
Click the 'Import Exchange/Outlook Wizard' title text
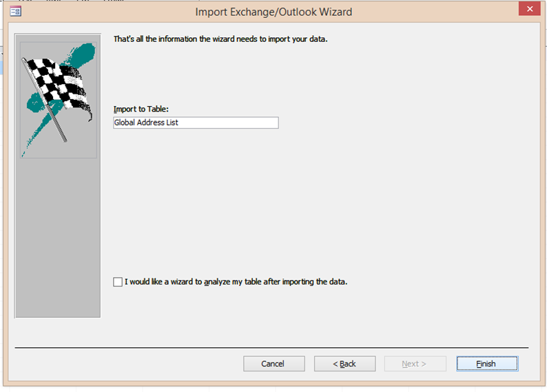(x=273, y=12)
